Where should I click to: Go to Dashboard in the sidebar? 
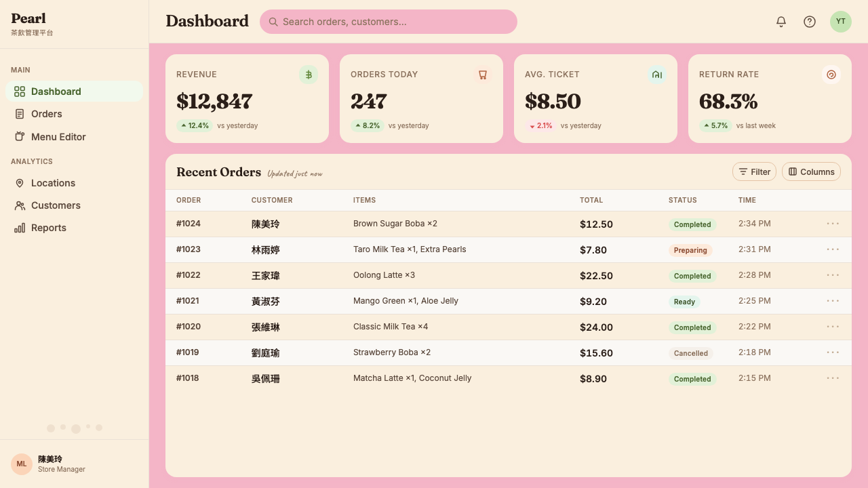[75, 91]
